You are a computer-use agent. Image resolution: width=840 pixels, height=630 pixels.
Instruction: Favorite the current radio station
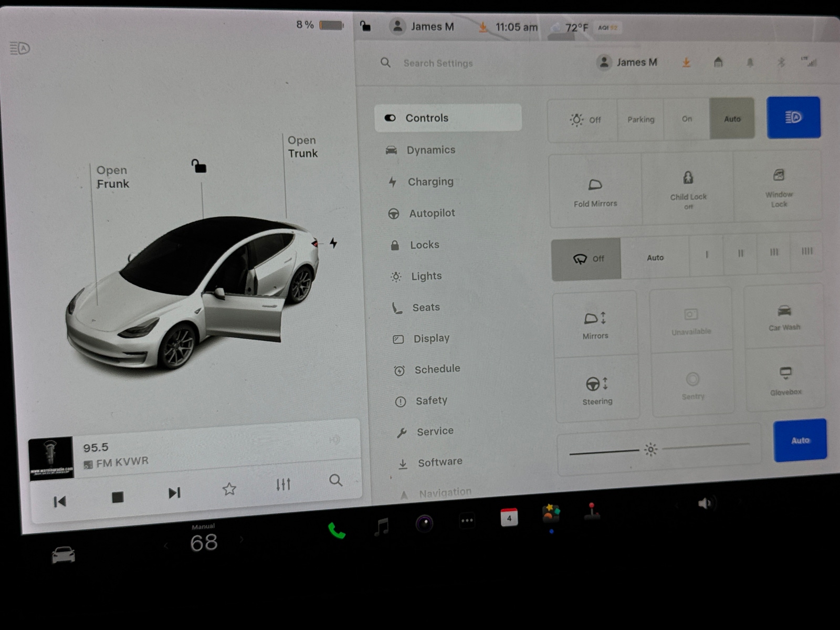(x=229, y=488)
